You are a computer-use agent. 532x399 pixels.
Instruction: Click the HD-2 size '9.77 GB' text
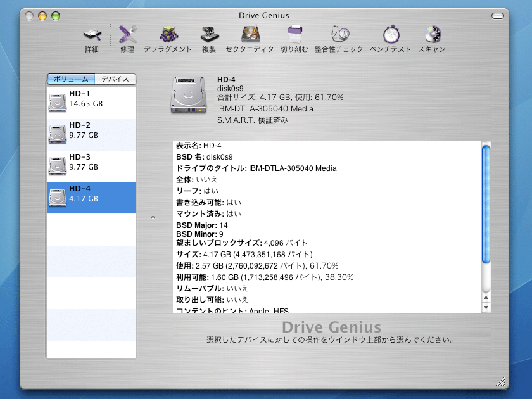coord(84,136)
